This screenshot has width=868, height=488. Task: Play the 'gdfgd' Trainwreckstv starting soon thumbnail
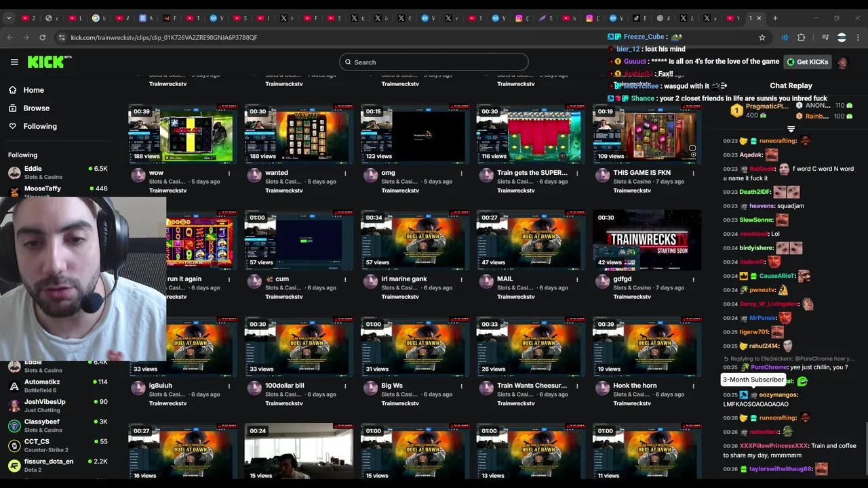647,240
